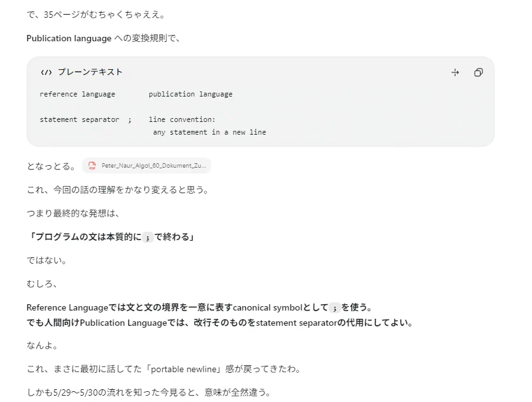Click the 'むしろ、' line
This screenshot has height=402, width=532.
click(42, 284)
